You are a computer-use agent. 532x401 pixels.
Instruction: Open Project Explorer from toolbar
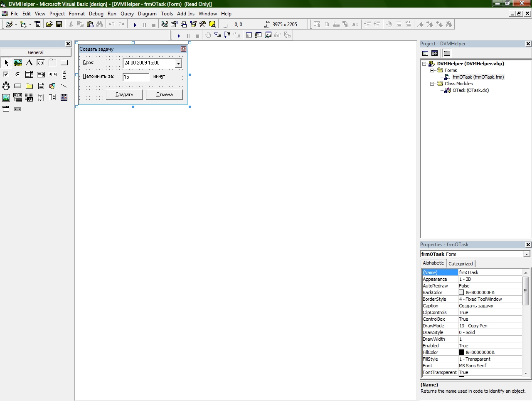pos(165,25)
